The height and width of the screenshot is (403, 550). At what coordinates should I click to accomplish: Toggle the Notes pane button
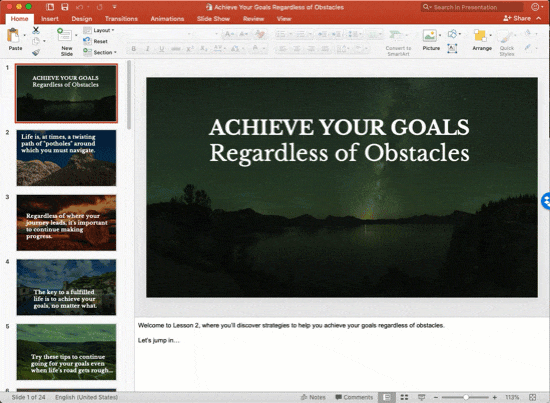313,397
